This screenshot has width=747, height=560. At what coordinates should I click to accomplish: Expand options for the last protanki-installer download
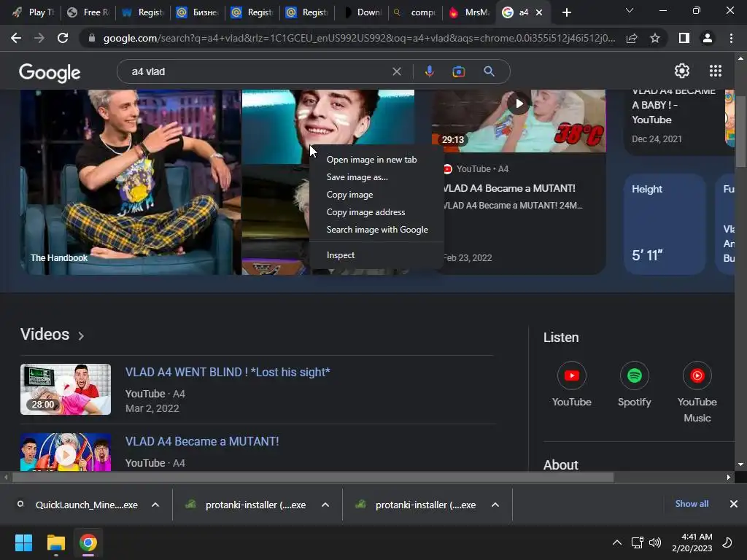(x=495, y=505)
